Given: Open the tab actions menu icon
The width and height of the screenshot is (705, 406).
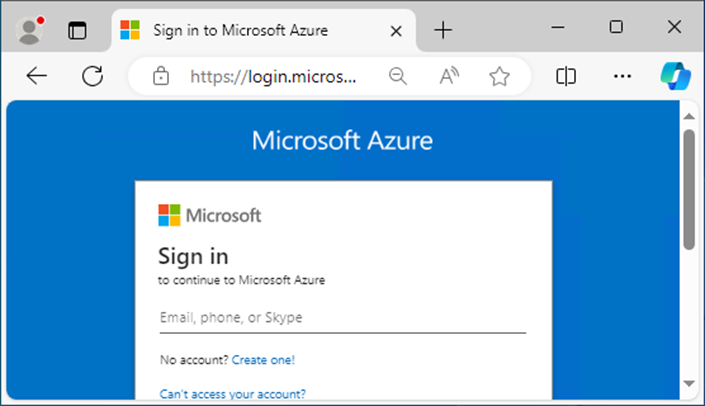Looking at the screenshot, I should 77,31.
